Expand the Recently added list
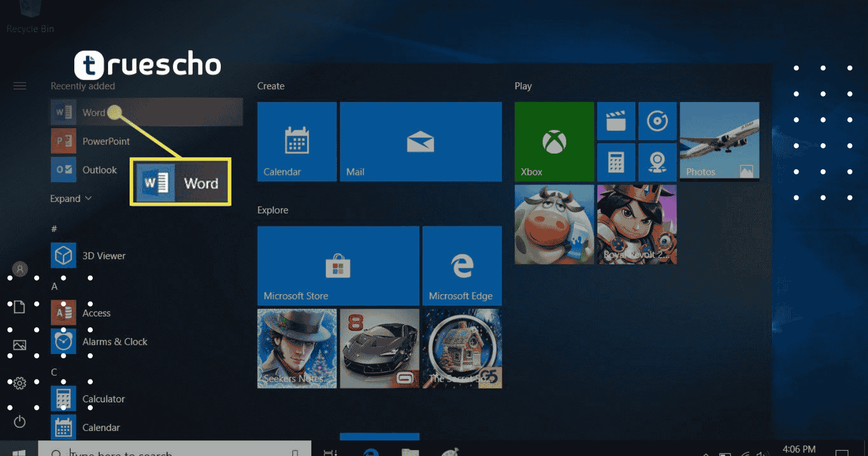Viewport: 868px width, 456px height. point(71,199)
